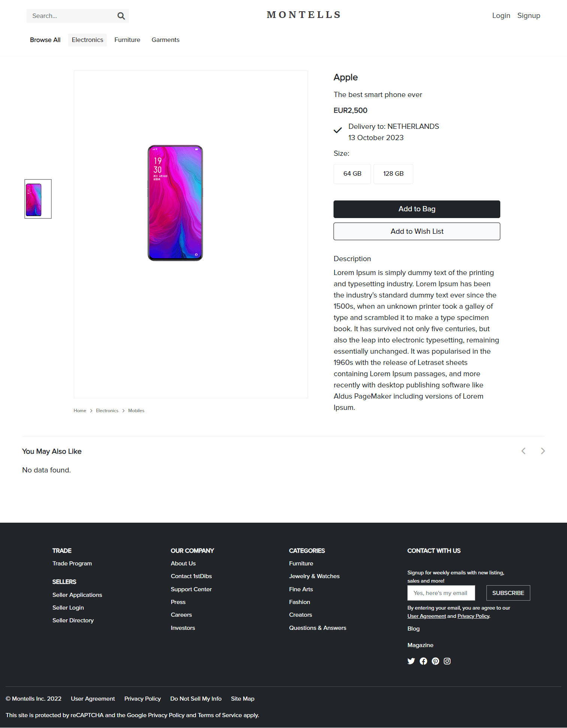Hit the SUBSCRIBE button
This screenshot has height=728, width=567.
[508, 593]
